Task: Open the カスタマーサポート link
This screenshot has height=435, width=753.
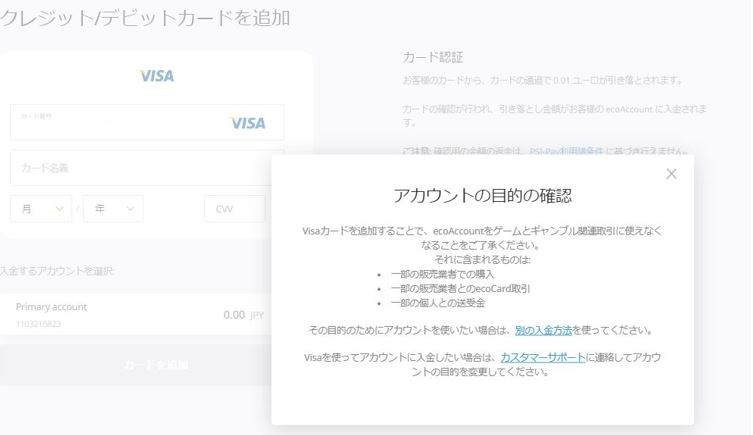Action: tap(543, 357)
